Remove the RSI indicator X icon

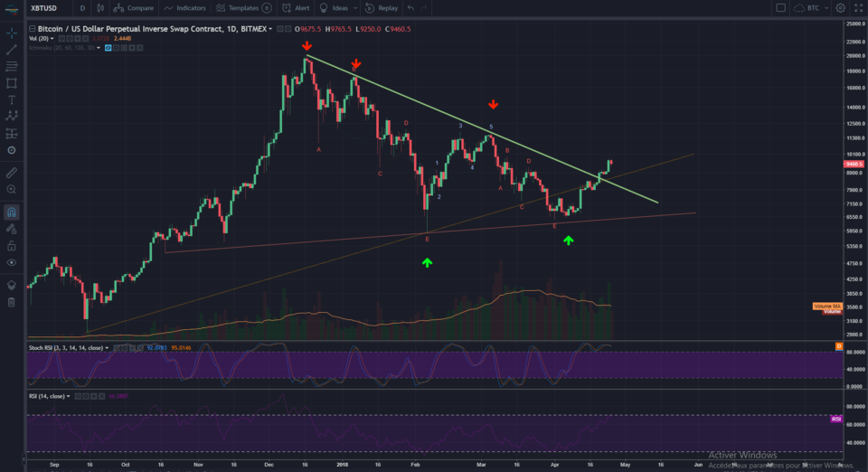coord(101,396)
